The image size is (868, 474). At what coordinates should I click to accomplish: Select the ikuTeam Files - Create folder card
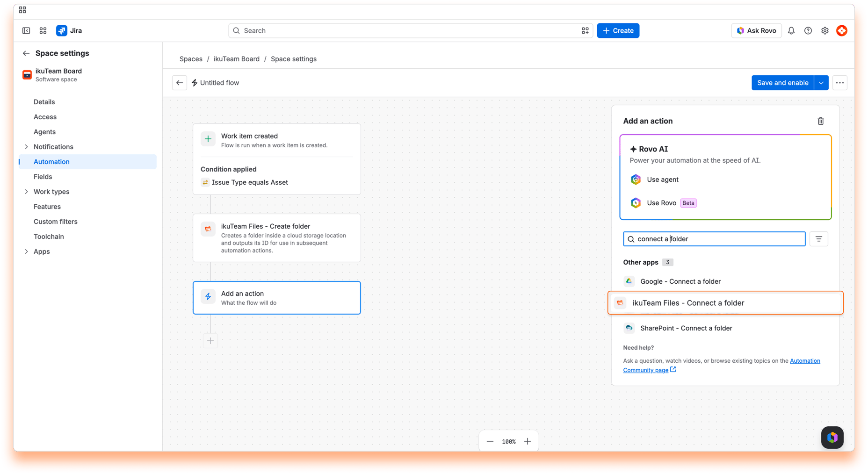(x=277, y=238)
